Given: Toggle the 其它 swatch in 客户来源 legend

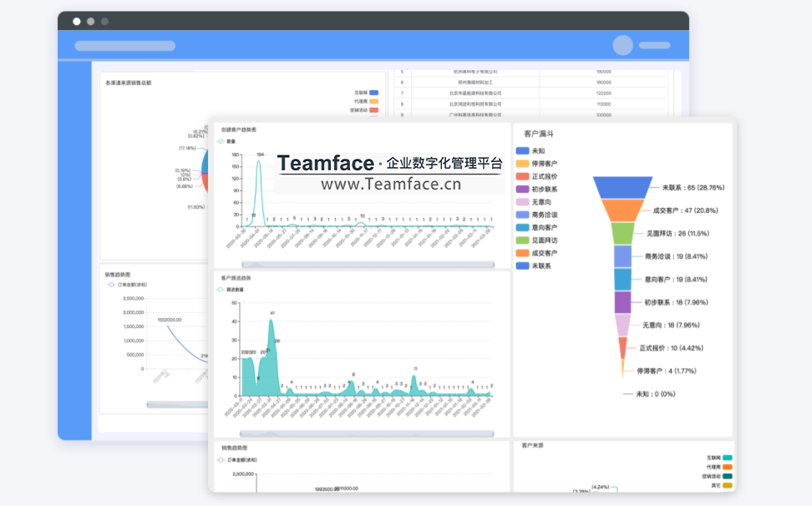Looking at the screenshot, I should [728, 485].
